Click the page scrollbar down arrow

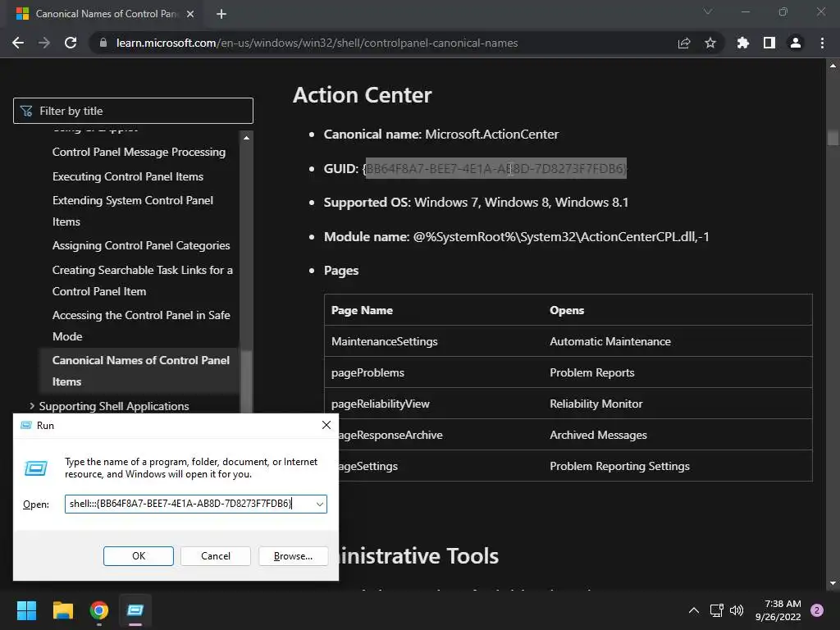tap(833, 583)
